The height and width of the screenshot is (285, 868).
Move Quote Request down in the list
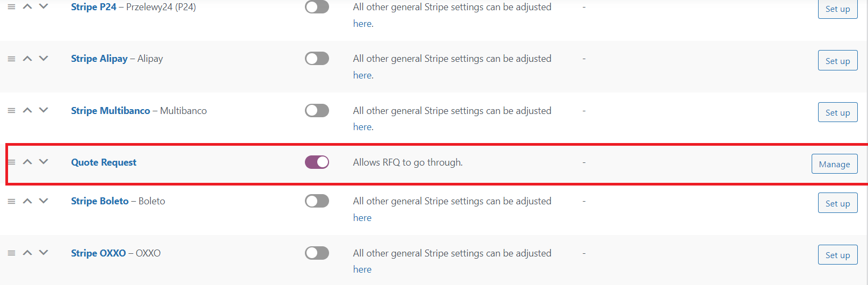coord(44,162)
